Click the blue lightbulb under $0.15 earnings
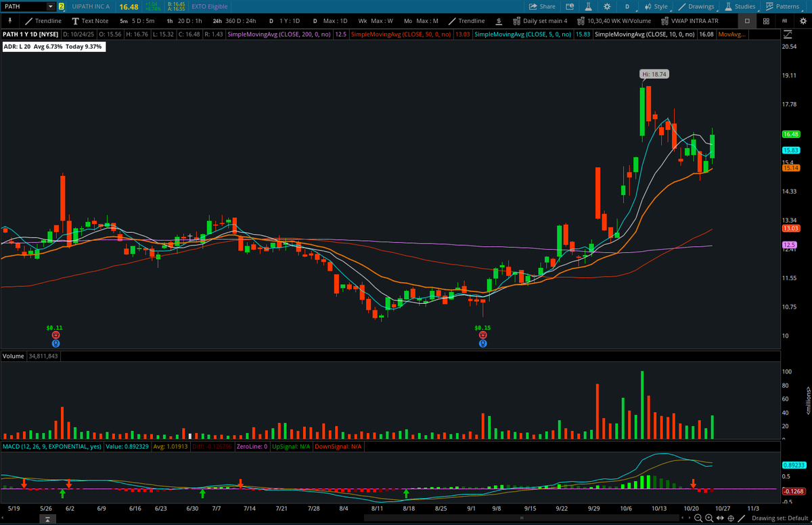The image size is (812, 525). pyautogui.click(x=482, y=343)
